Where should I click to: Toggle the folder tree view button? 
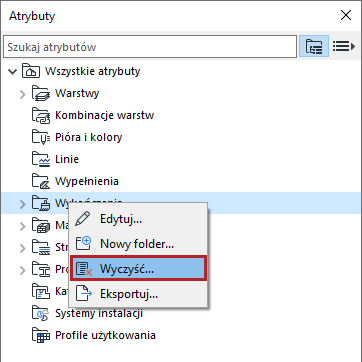(x=314, y=46)
